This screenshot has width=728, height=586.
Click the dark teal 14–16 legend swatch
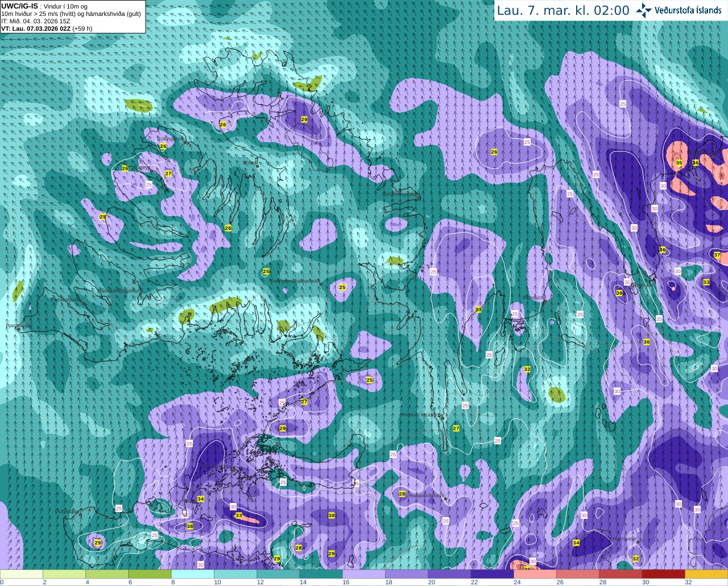click(x=321, y=574)
